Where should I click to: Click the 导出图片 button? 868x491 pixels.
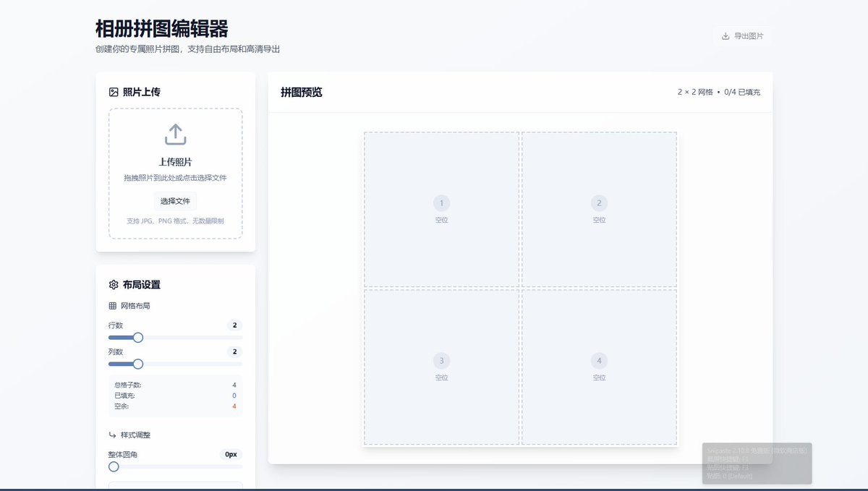click(742, 36)
